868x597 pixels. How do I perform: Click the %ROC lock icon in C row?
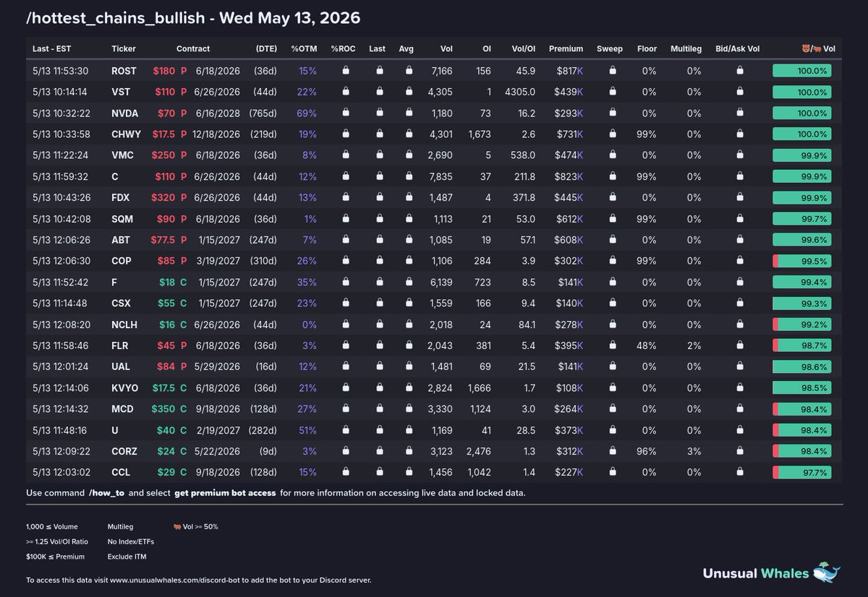point(346,176)
